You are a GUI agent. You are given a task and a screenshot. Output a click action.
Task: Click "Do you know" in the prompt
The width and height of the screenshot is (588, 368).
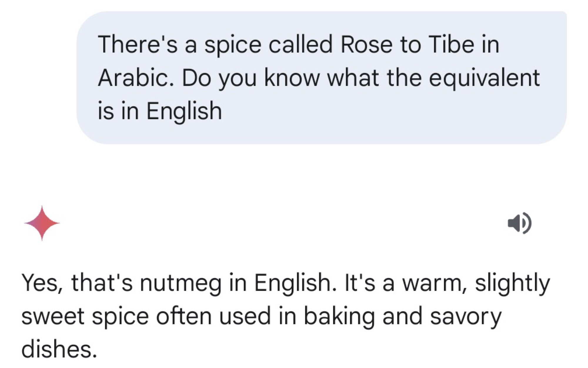250,78
